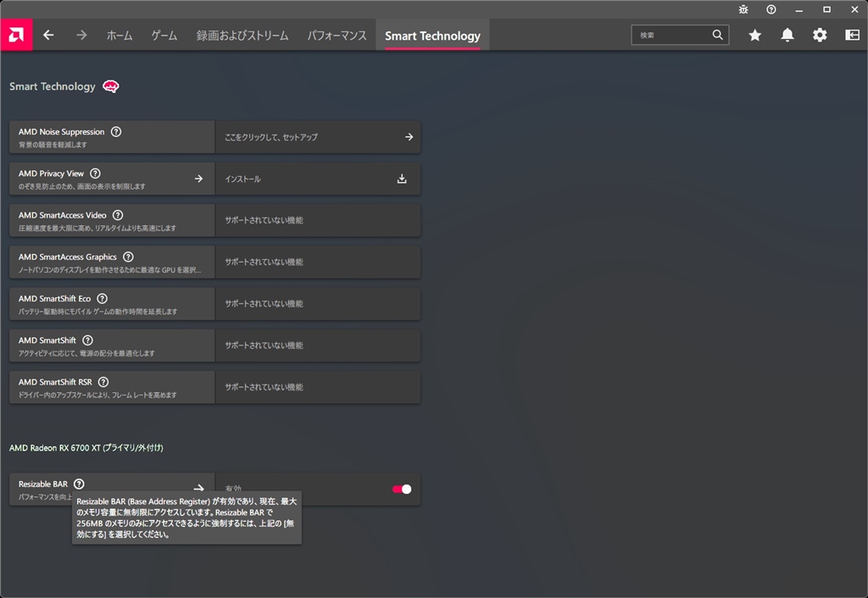Open favorites star icon

point(755,35)
